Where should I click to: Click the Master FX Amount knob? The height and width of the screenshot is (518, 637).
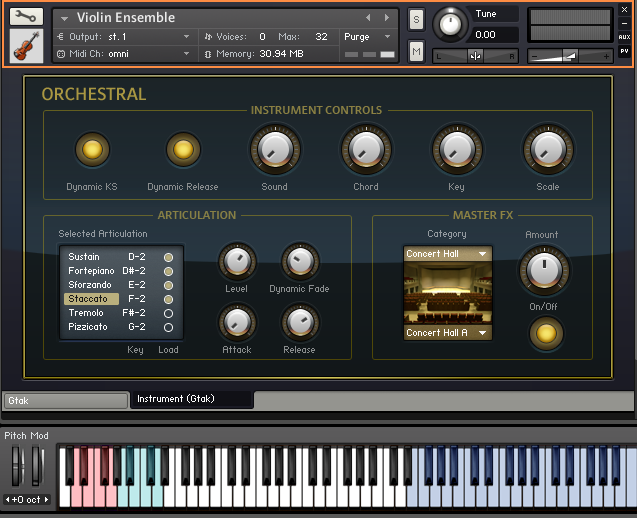pyautogui.click(x=545, y=269)
